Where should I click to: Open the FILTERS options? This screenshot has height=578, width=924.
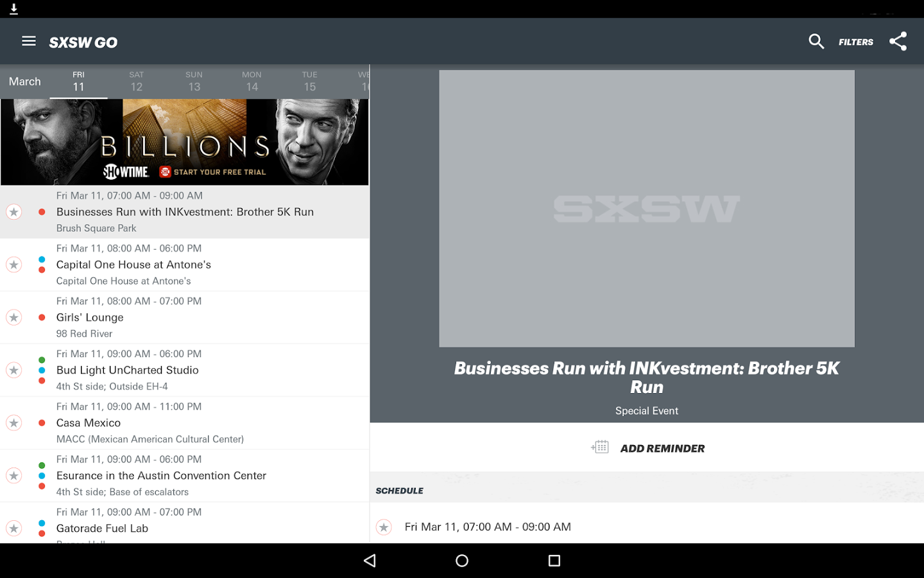(856, 42)
